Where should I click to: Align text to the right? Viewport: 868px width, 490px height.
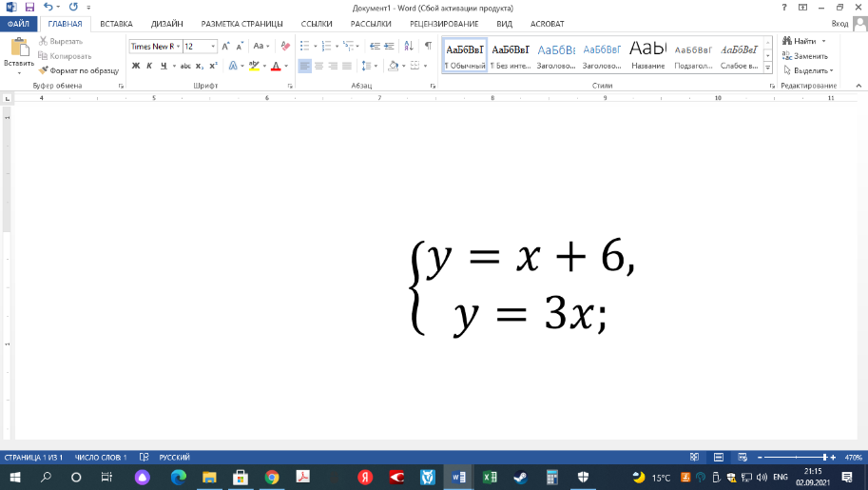(x=333, y=66)
